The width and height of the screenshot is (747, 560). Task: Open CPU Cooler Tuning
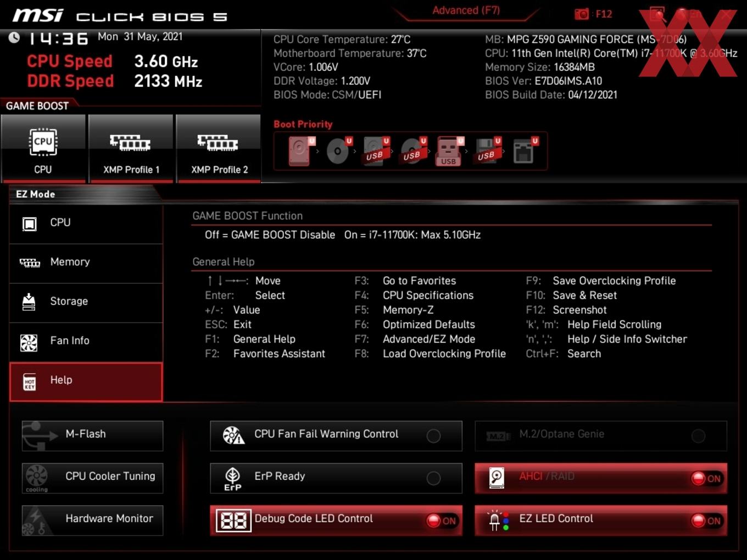[x=92, y=478]
